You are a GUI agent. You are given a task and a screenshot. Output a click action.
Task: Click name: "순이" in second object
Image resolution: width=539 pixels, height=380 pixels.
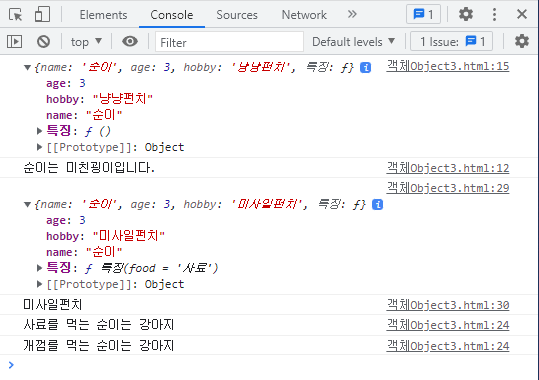coord(84,252)
